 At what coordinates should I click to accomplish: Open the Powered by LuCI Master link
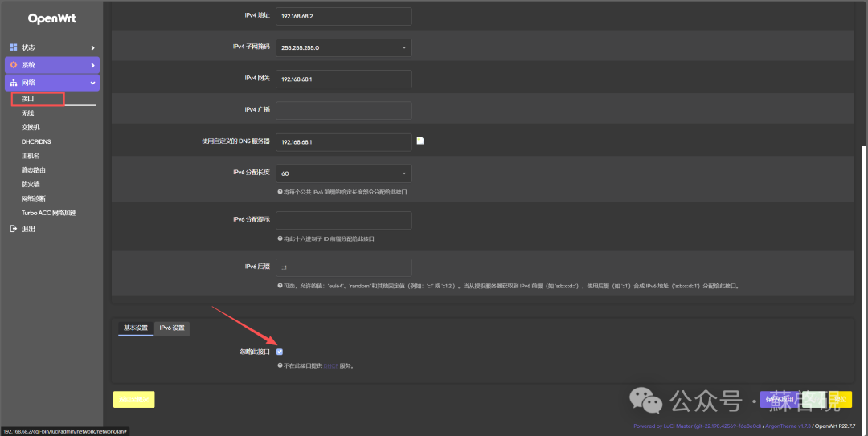(x=698, y=426)
